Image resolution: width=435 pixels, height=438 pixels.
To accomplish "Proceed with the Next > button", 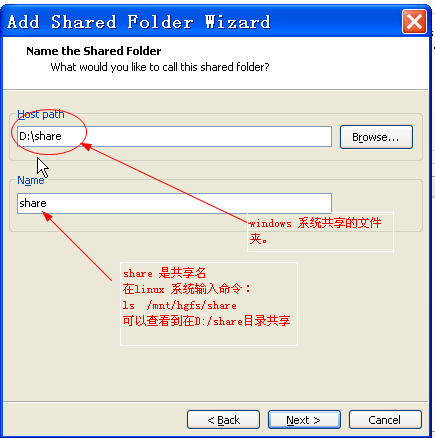I will pos(304,420).
